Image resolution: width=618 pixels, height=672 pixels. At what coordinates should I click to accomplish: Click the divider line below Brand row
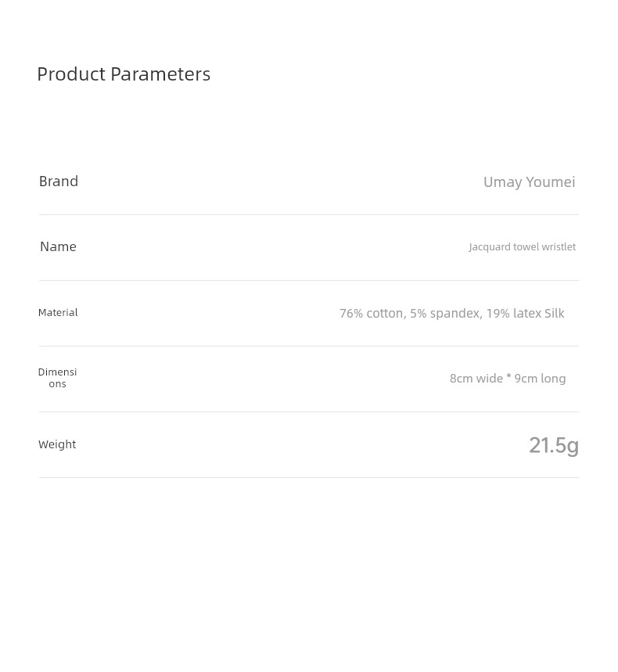click(308, 214)
